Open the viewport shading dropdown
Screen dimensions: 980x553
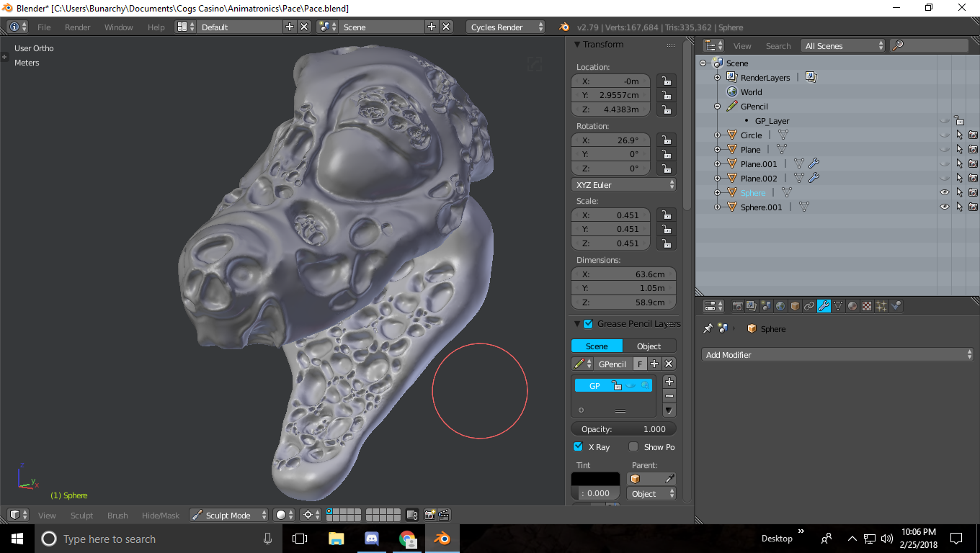coord(284,515)
